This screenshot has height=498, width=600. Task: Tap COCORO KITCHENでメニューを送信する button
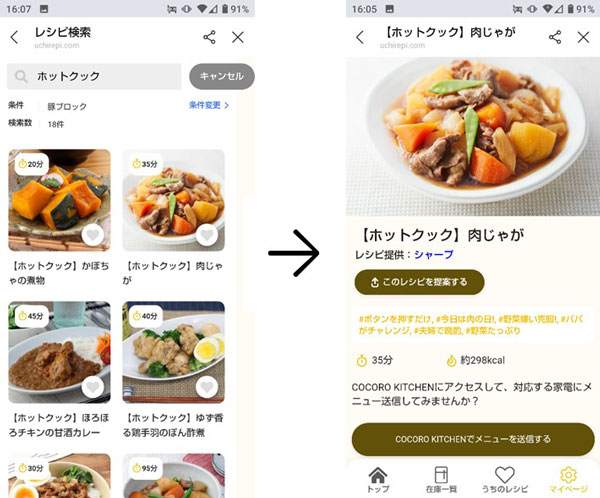coord(473,439)
